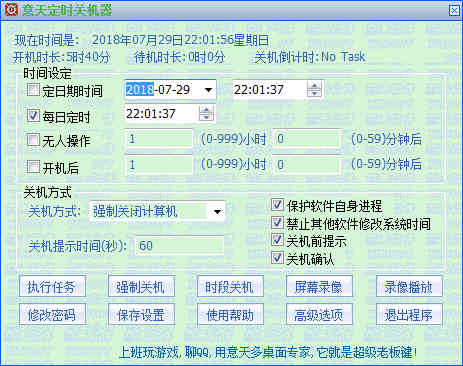Viewport: 463px width, 366px height.
Task: Uncheck the 每日定时 checkbox
Action: (33, 116)
